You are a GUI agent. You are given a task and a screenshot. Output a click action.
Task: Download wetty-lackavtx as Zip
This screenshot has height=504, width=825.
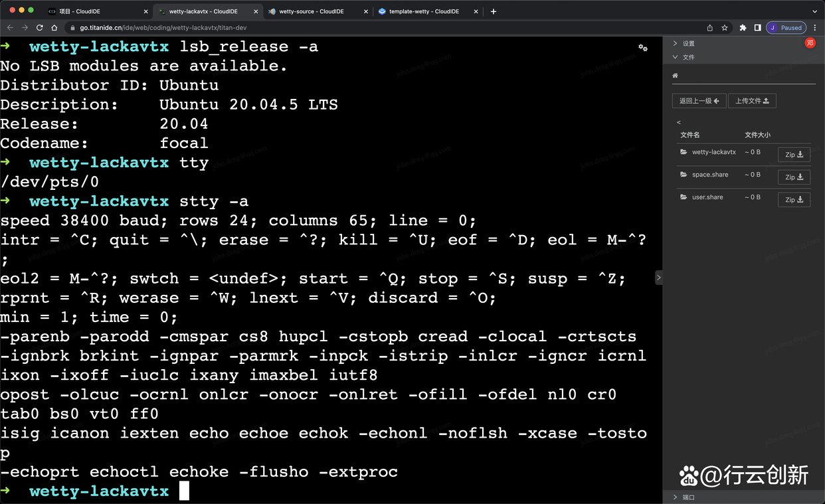[794, 154]
